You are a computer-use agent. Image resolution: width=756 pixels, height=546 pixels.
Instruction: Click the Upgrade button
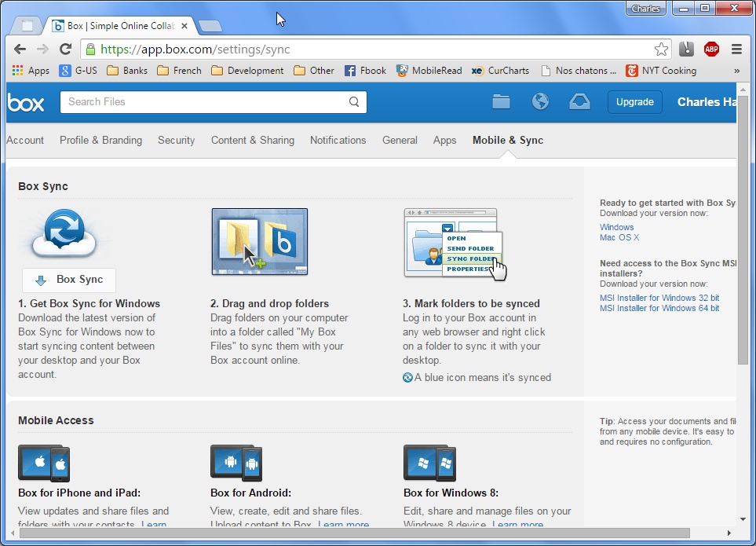[x=634, y=102]
